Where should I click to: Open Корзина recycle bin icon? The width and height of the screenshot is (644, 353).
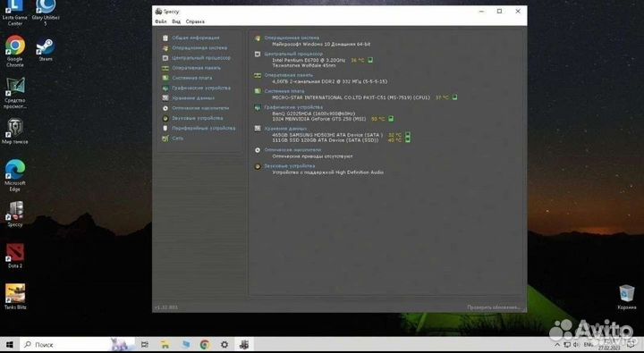pos(627,298)
